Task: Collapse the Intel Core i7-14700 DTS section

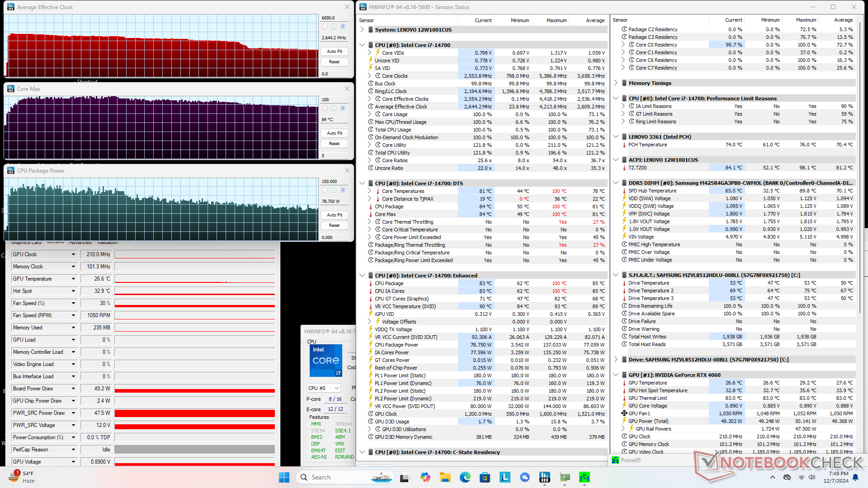Action: (362, 183)
